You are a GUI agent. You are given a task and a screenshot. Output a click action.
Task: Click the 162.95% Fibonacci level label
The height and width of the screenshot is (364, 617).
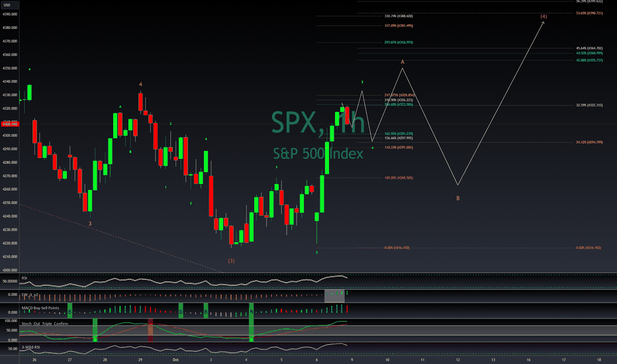pyautogui.click(x=399, y=134)
